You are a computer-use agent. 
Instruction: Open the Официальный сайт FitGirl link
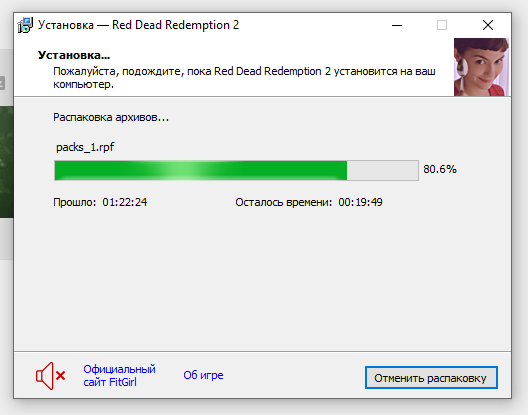coord(119,376)
